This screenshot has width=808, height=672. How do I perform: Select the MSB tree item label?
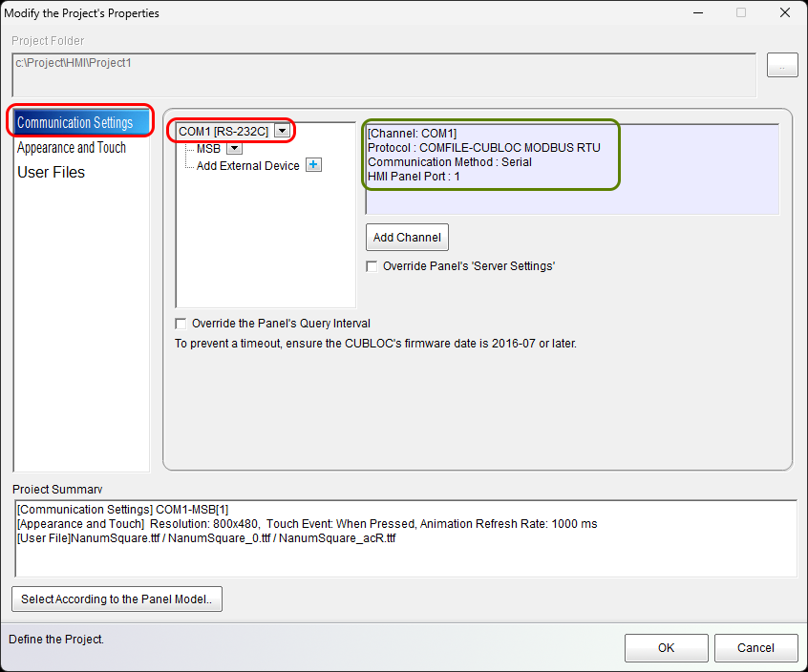[208, 148]
